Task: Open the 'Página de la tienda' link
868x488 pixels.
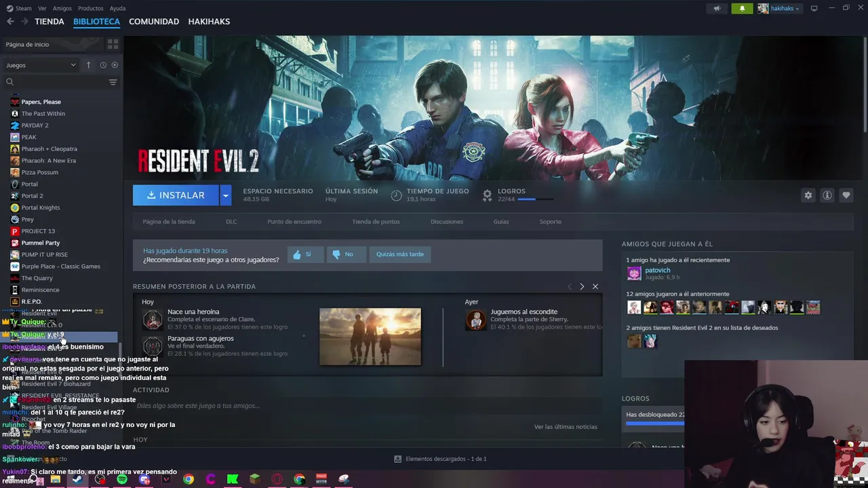Action: (169, 222)
